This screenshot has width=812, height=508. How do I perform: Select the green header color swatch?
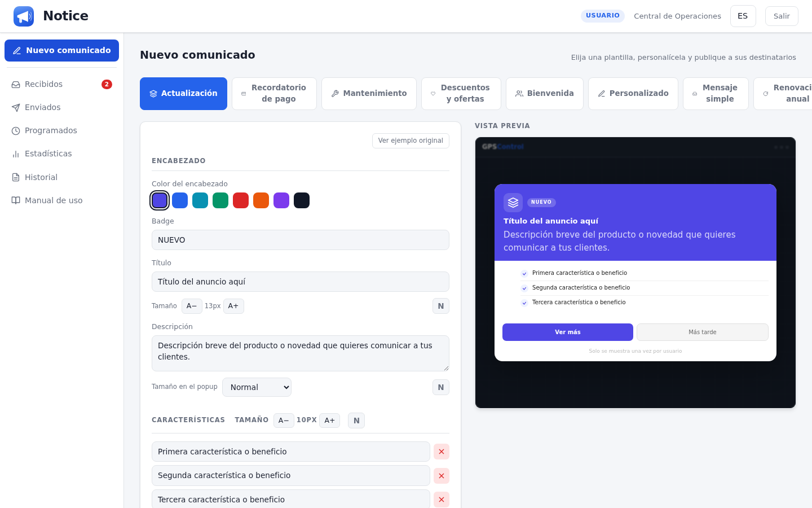pyautogui.click(x=220, y=200)
